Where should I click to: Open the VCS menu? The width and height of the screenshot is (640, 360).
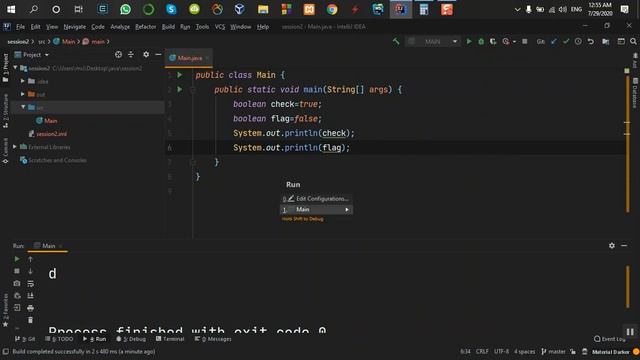click(x=220, y=27)
